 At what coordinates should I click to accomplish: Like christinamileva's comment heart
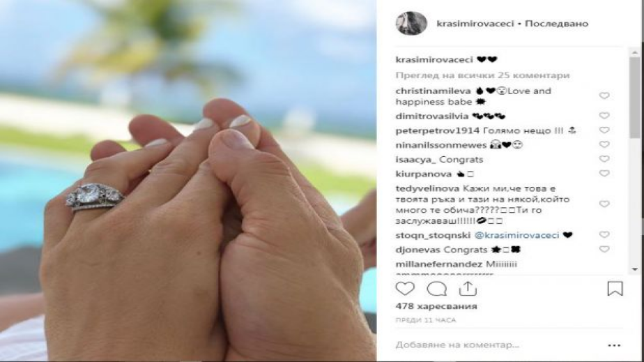[x=604, y=96]
